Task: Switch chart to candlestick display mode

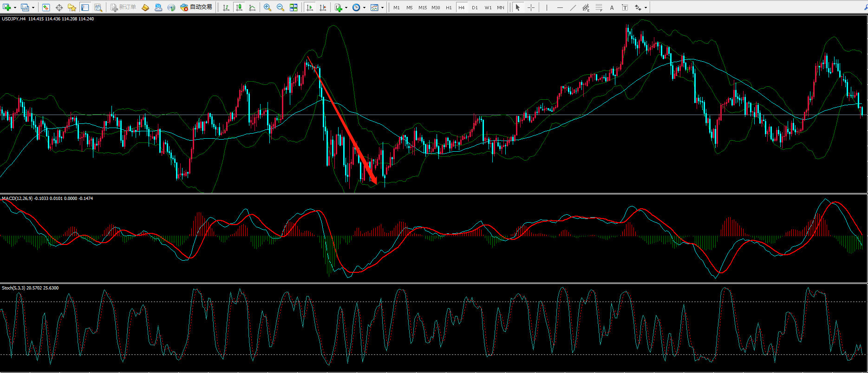Action: point(239,7)
